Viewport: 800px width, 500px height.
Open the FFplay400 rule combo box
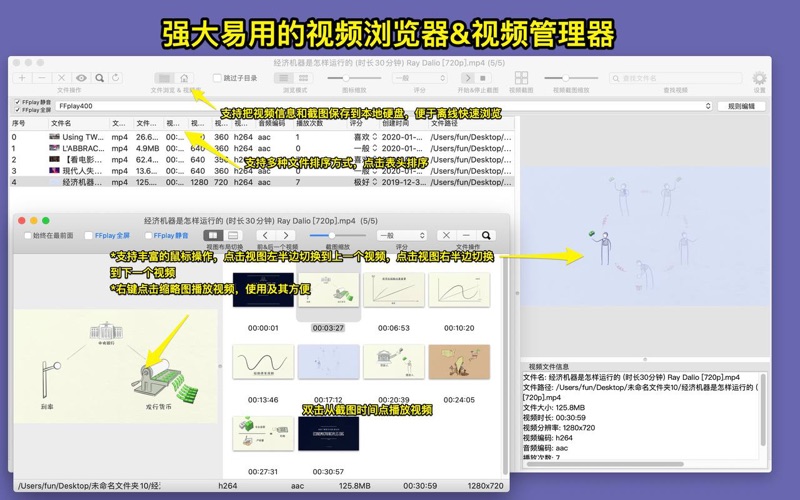(384, 106)
